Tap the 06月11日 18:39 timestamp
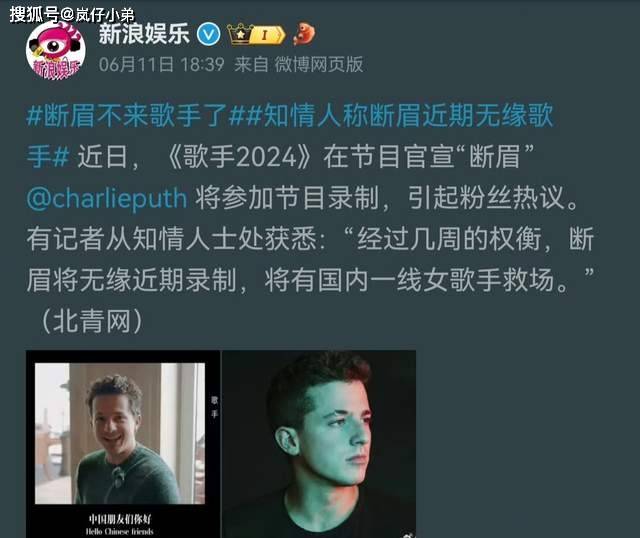The height and width of the screenshot is (538, 640). [162, 64]
